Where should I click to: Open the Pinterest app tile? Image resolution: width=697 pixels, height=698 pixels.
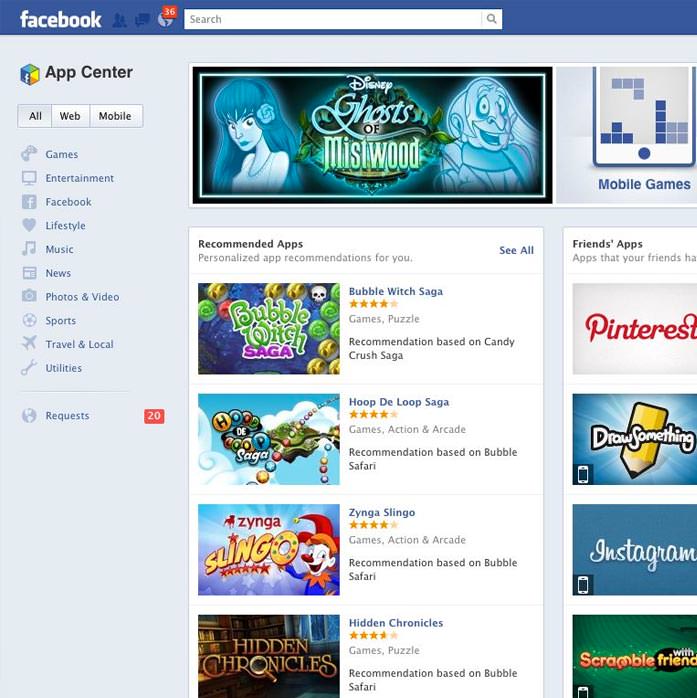pyautogui.click(x=635, y=329)
